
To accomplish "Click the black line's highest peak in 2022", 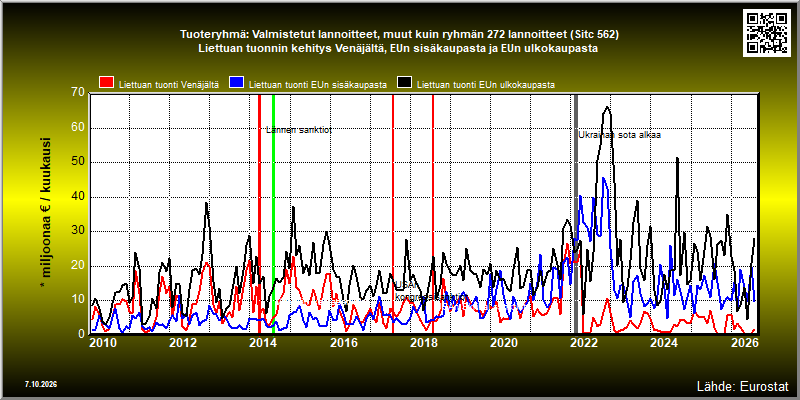I will pos(606,107).
